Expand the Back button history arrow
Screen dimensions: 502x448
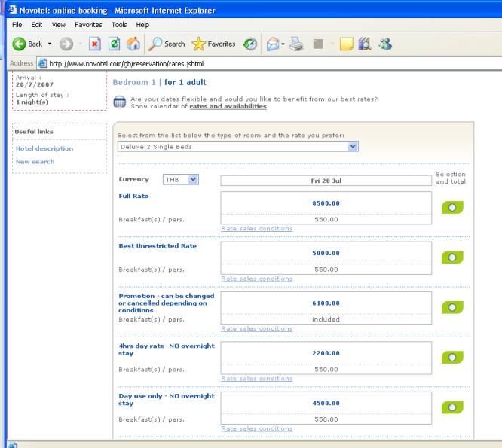tap(50, 44)
